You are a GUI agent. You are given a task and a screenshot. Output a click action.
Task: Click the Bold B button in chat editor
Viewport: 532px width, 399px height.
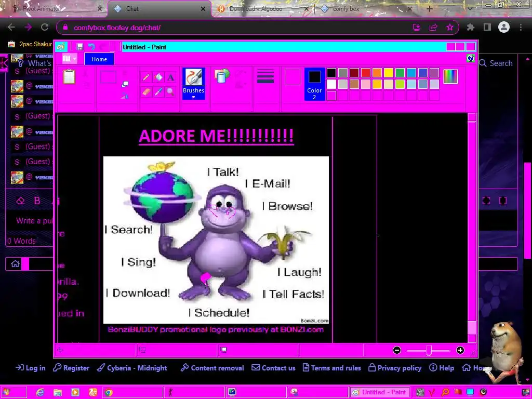[37, 201]
